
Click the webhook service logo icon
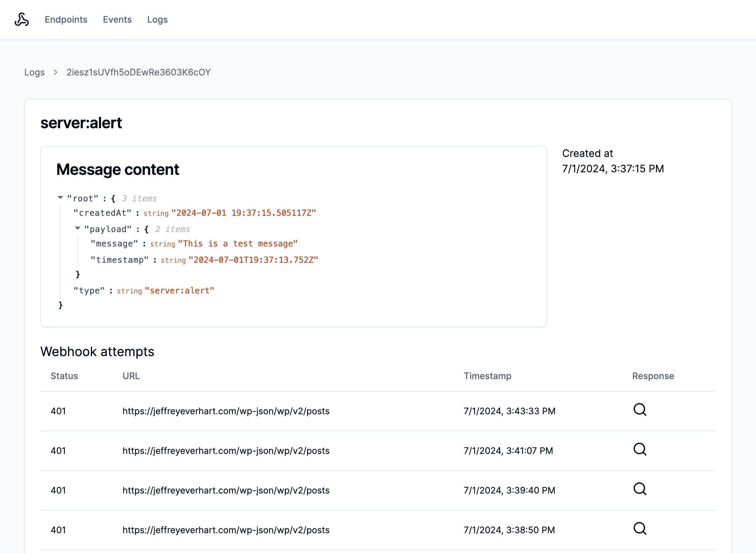point(21,20)
